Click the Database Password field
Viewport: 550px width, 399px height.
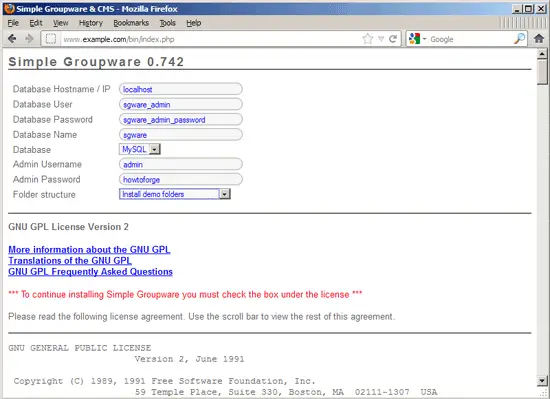coord(181,120)
